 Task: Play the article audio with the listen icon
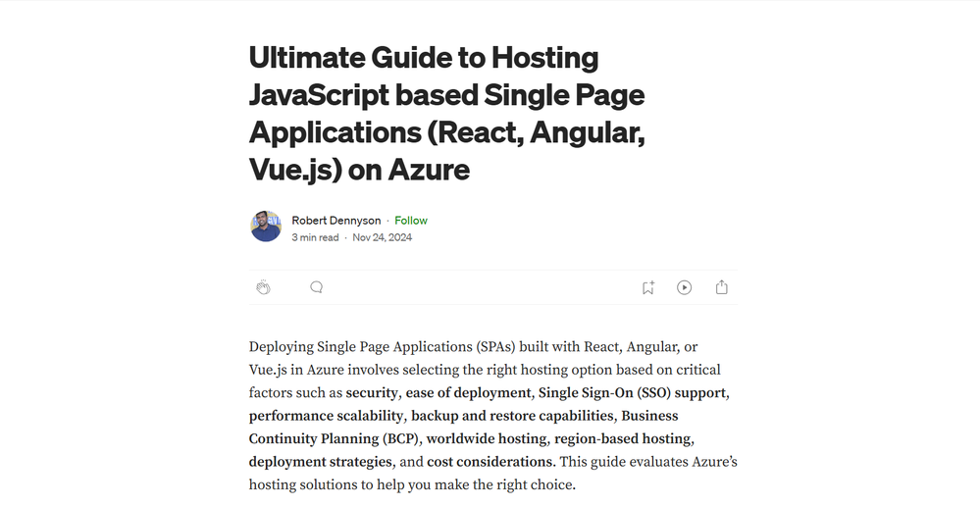pyautogui.click(x=685, y=287)
